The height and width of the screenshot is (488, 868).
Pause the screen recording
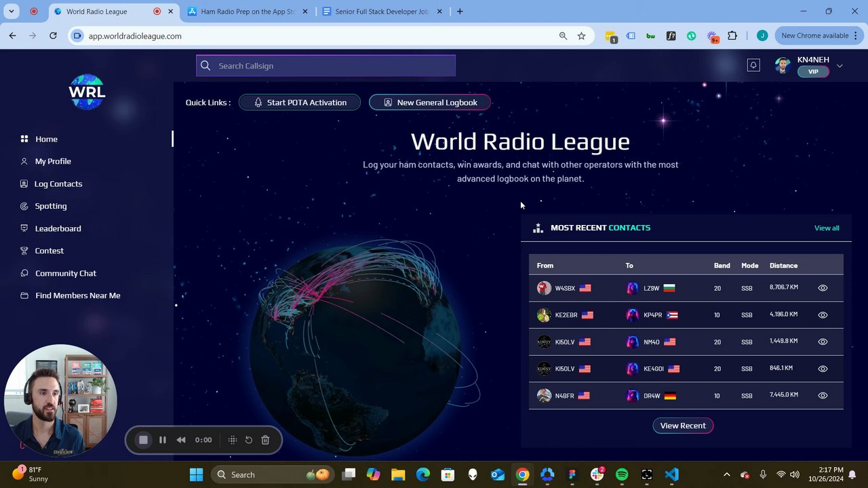[x=163, y=440]
